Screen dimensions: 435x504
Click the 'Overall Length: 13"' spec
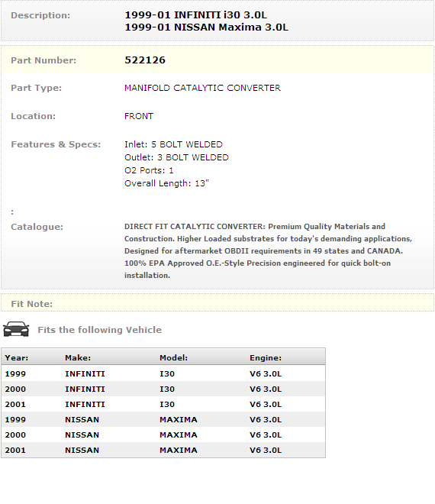tap(166, 183)
